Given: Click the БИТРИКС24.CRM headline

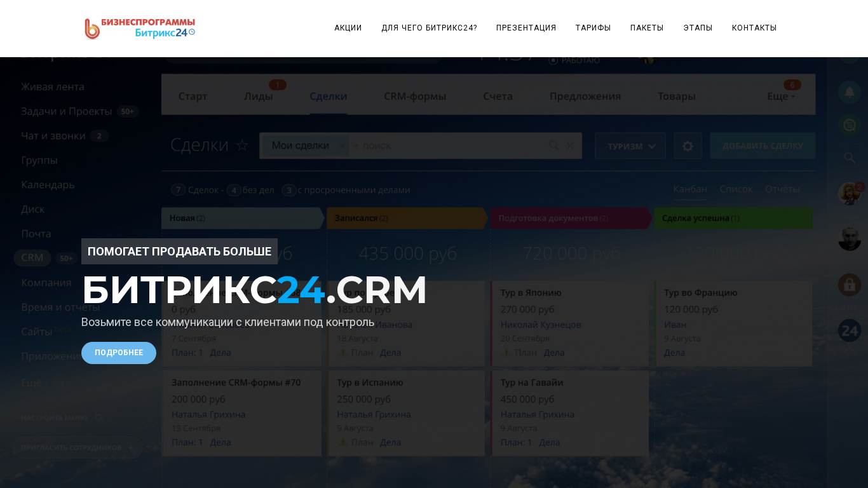Looking at the screenshot, I should [254, 290].
